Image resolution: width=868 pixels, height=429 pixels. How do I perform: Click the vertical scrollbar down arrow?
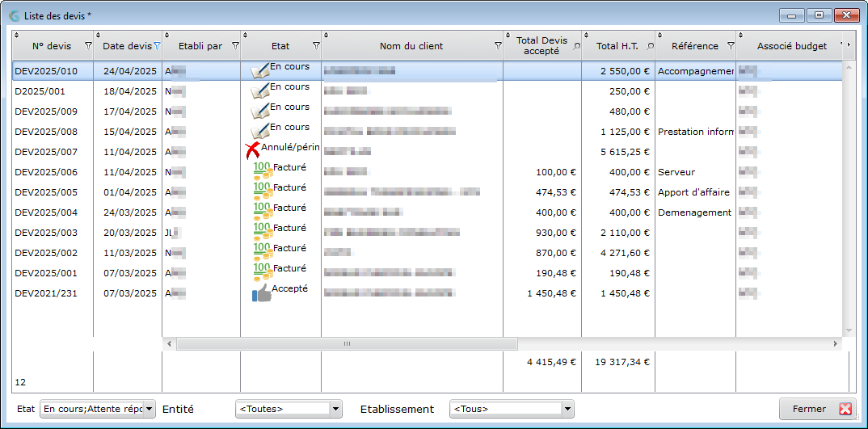point(848,330)
